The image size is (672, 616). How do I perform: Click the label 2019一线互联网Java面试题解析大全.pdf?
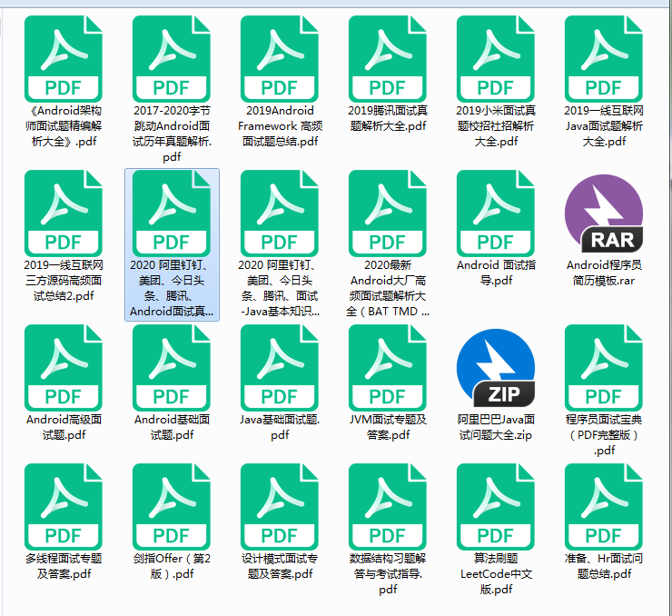[604, 126]
